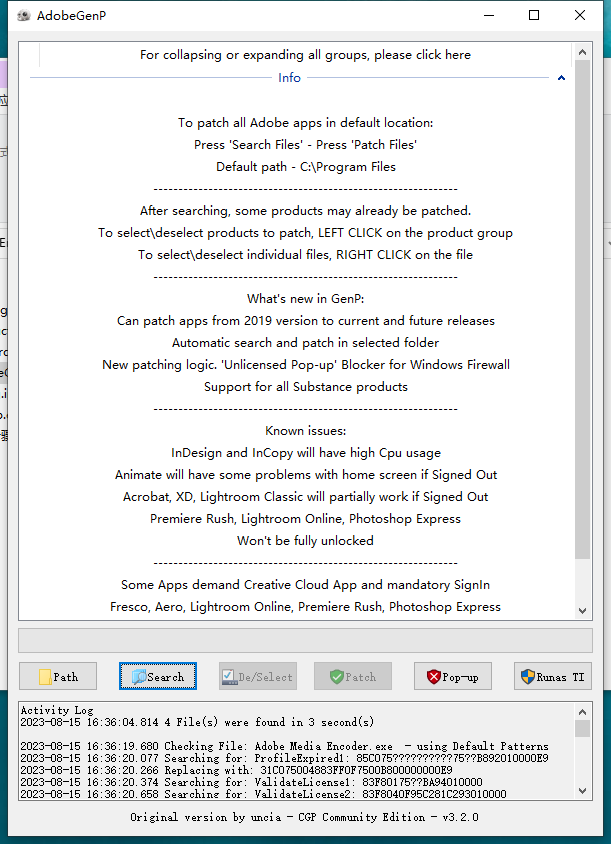Click "Won't be fully unlocked" line
611x844 pixels.
coord(306,540)
